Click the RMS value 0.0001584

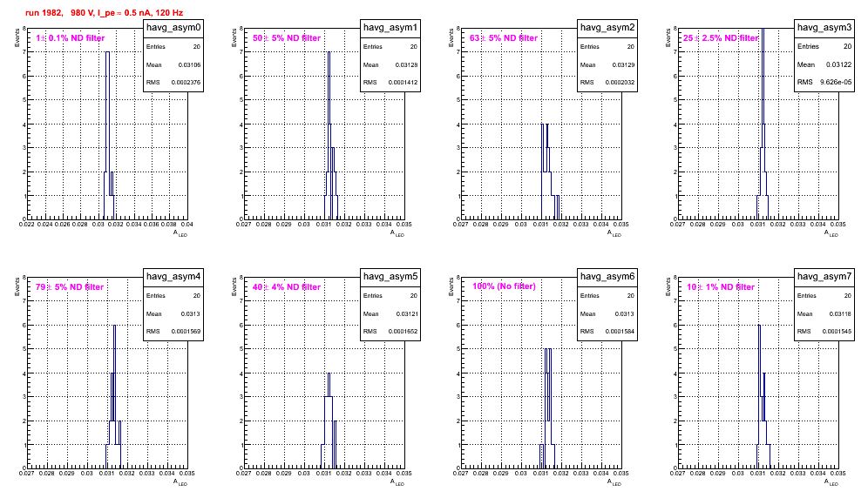(x=620, y=332)
